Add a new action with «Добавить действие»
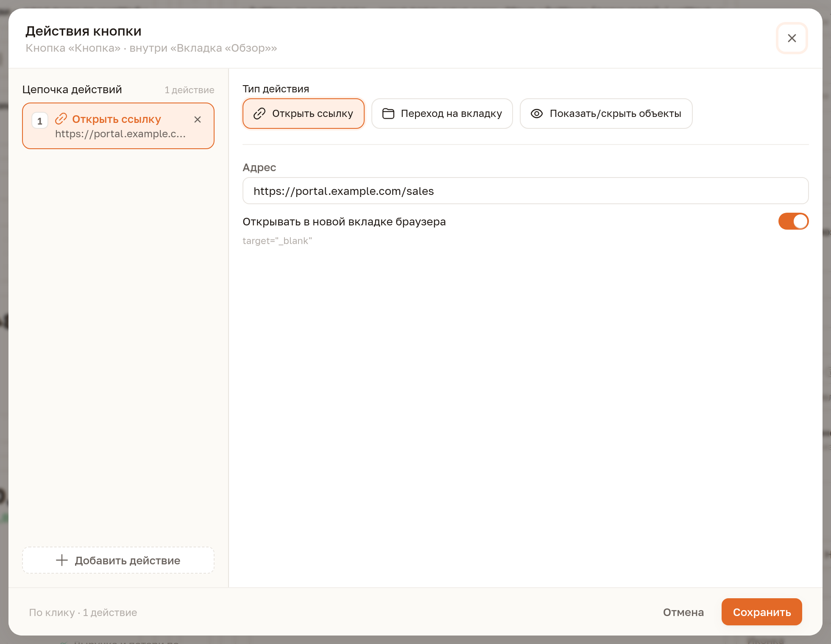The height and width of the screenshot is (644, 831). coord(118,560)
